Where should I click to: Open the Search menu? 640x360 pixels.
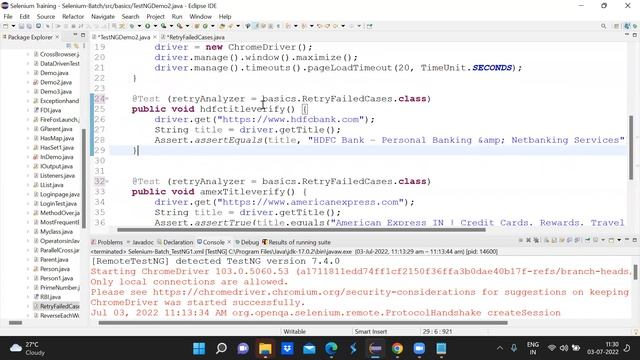pyautogui.click(x=130, y=16)
